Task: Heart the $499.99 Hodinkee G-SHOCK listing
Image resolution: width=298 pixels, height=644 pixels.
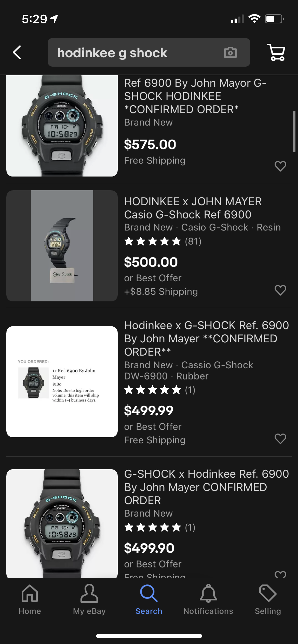Action: pos(280,439)
